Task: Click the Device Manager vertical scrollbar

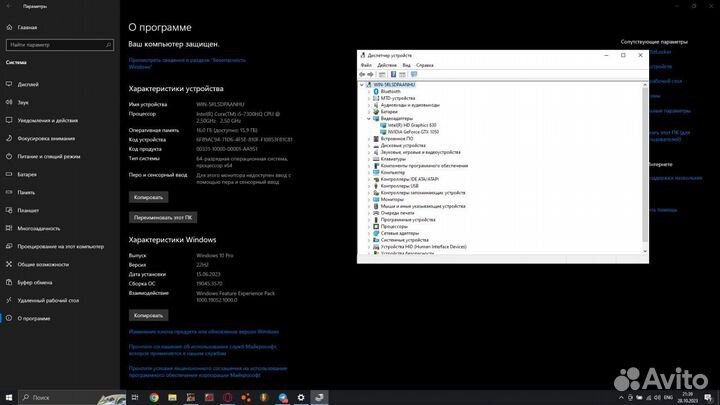Action: [645, 164]
